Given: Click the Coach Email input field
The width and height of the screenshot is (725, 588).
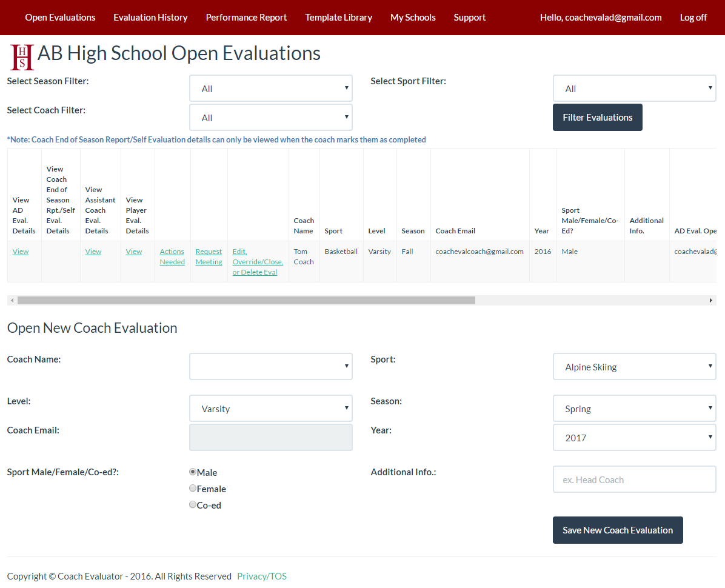Looking at the screenshot, I should (x=271, y=437).
